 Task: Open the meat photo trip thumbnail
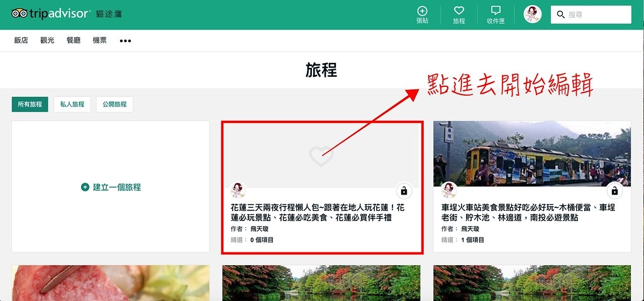tap(111, 283)
